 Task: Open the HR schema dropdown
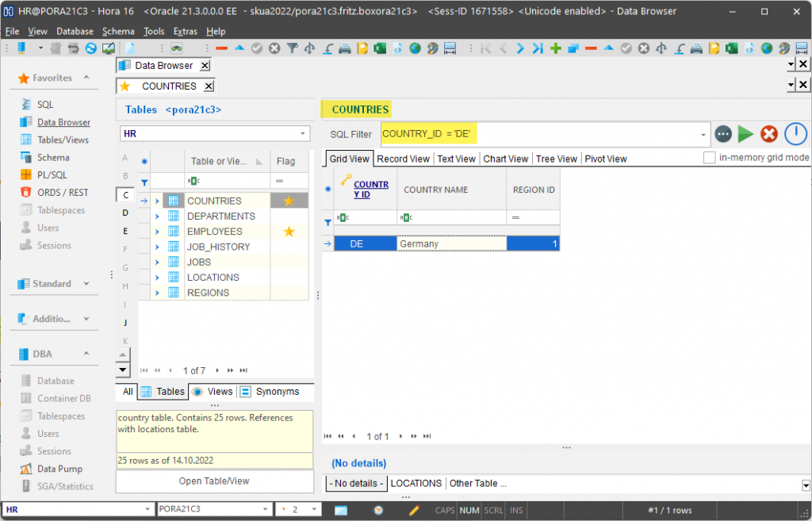click(301, 133)
